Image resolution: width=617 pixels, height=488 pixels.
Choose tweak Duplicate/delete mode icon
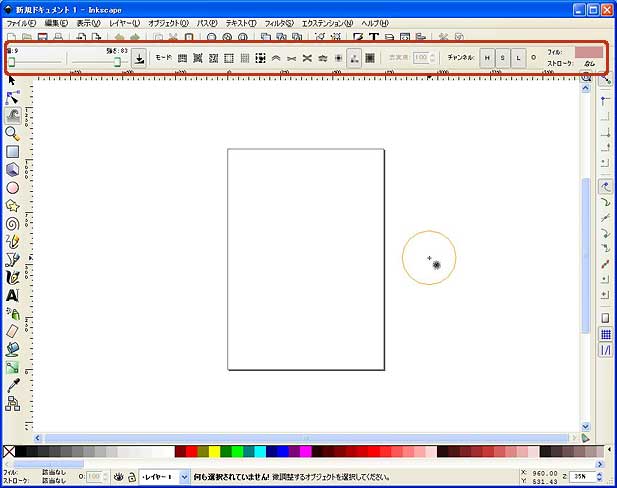click(x=260, y=58)
